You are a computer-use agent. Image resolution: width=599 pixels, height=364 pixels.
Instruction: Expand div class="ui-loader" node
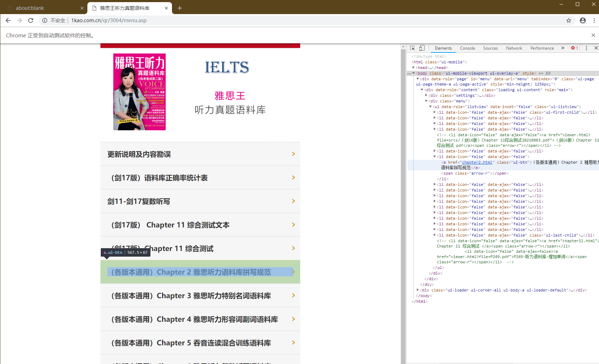[x=418, y=290]
